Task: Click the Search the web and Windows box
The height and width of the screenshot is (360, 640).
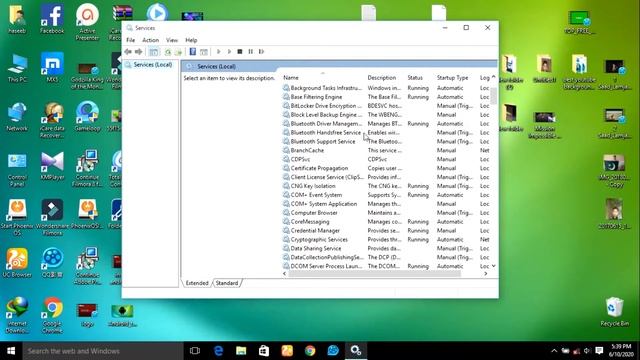Action: pos(103,351)
